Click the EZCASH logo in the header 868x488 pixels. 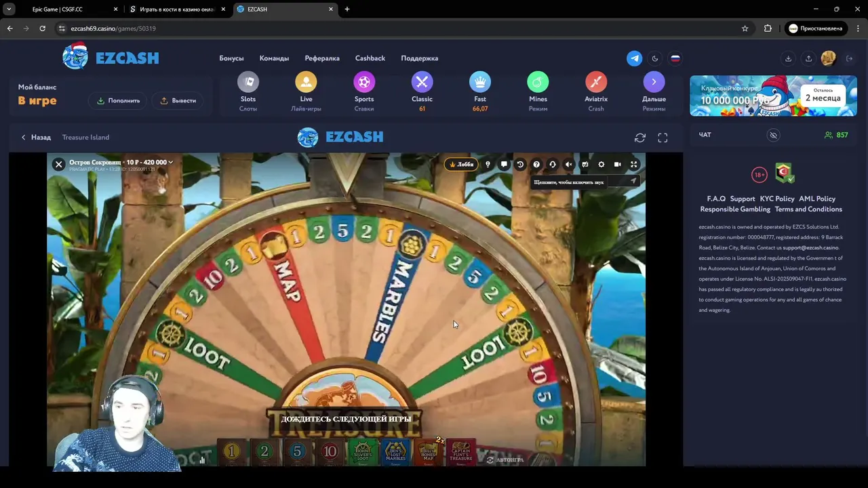(x=111, y=57)
